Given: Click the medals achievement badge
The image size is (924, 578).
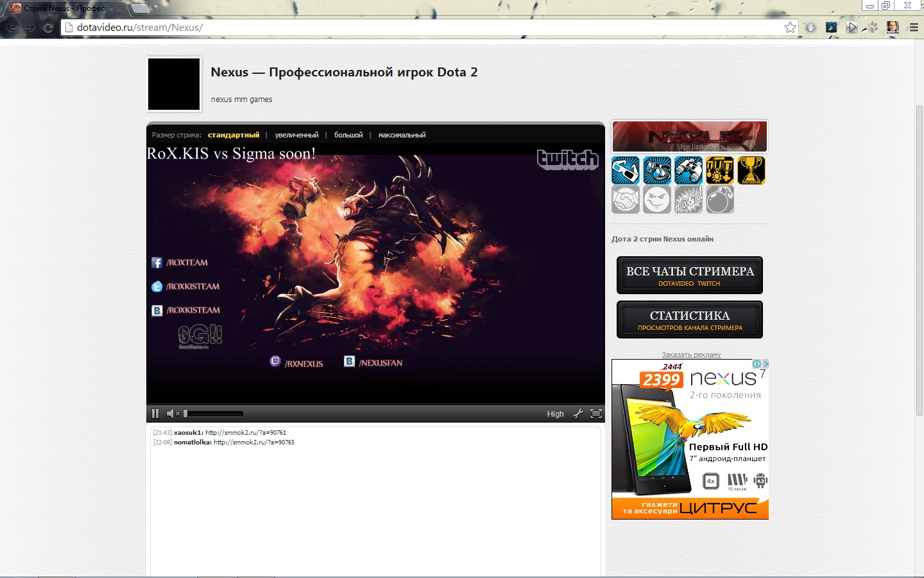Looking at the screenshot, I should (x=720, y=170).
